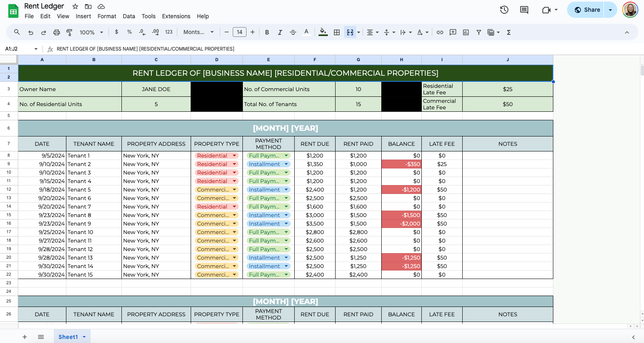This screenshot has height=343, width=644.
Task: Switch to the Sheet1 tab
Action: [x=68, y=337]
